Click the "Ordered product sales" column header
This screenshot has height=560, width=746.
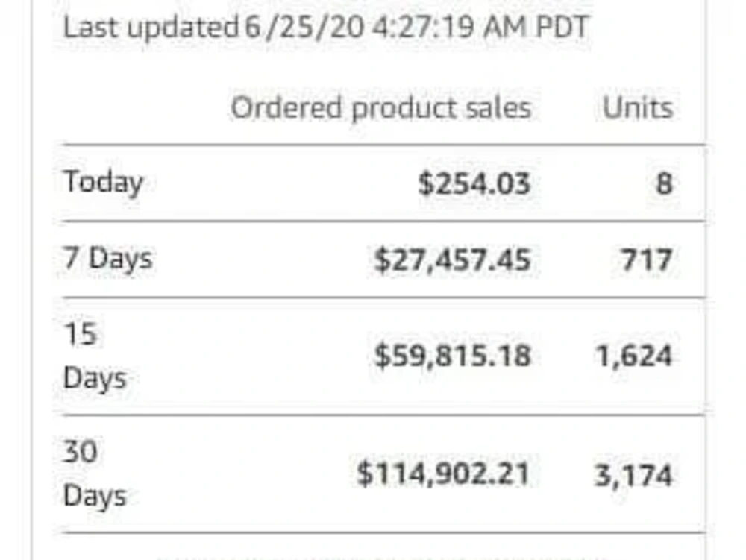pyautogui.click(x=381, y=108)
